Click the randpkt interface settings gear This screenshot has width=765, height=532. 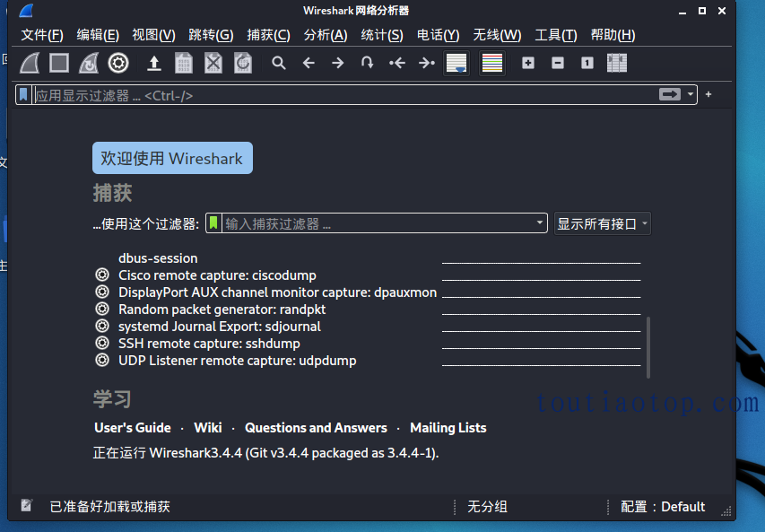tap(102, 309)
